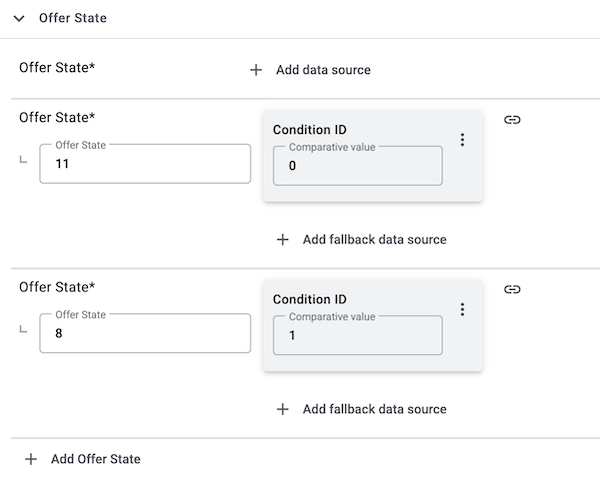The height and width of the screenshot is (489, 600).
Task: Click Comparative value field showing 0
Action: click(357, 166)
